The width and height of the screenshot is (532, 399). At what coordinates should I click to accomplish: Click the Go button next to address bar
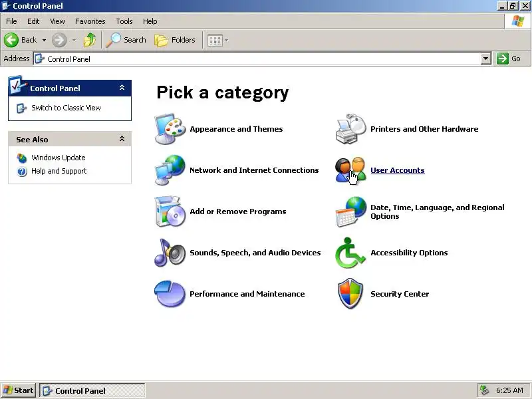pos(509,59)
